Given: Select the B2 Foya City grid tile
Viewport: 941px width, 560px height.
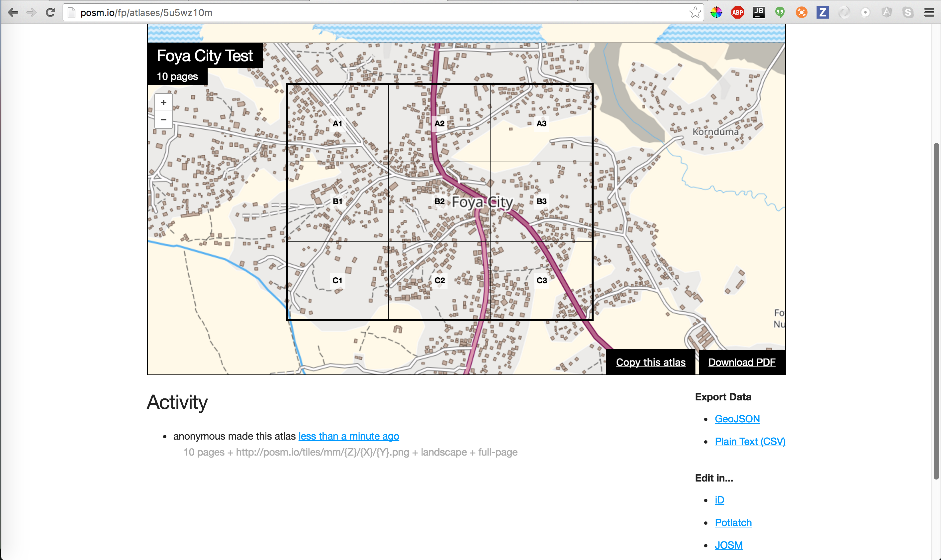Looking at the screenshot, I should click(440, 202).
